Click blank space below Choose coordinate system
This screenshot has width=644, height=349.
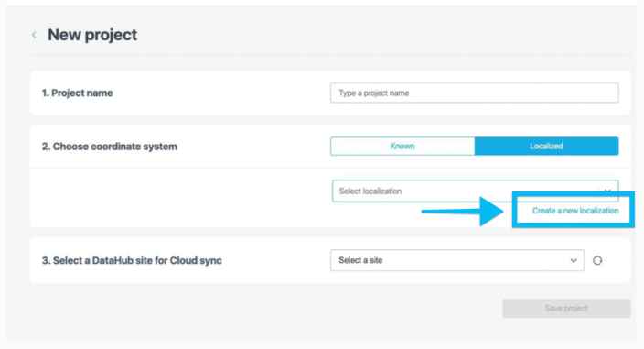(181, 197)
